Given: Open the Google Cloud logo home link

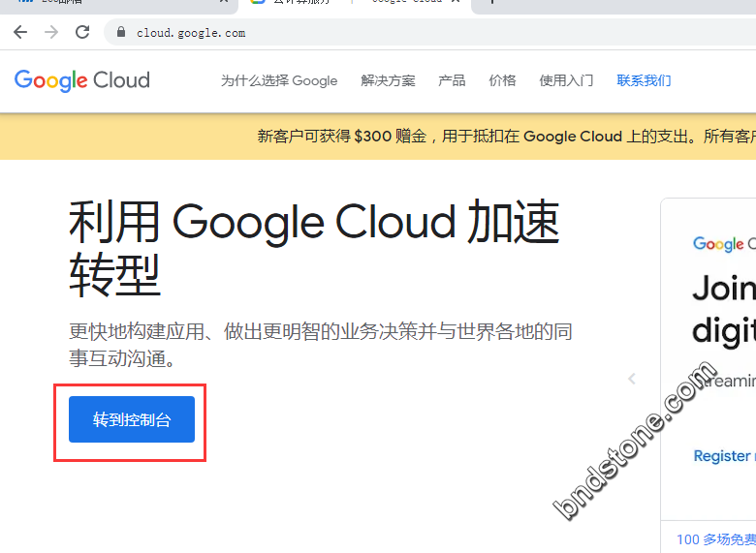Looking at the screenshot, I should tap(82, 80).
